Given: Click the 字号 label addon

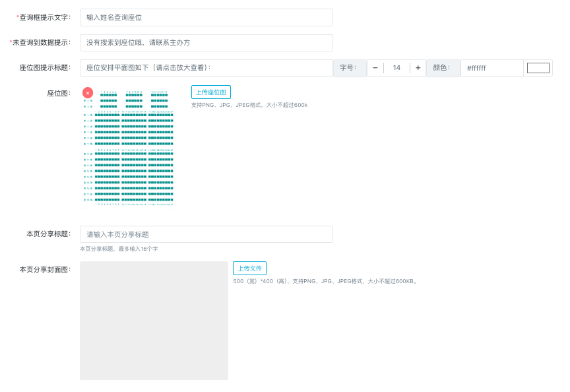Looking at the screenshot, I should click(350, 68).
